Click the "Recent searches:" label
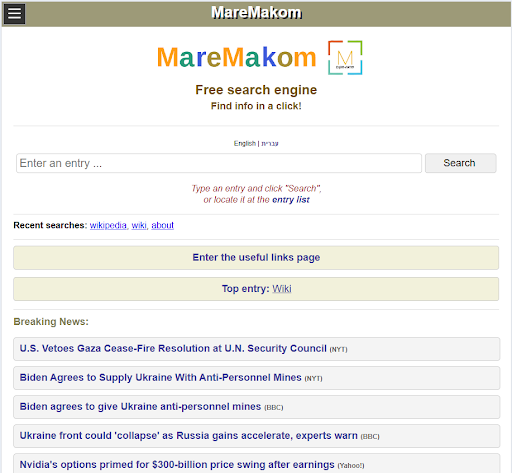The image size is (512, 473). pos(50,225)
